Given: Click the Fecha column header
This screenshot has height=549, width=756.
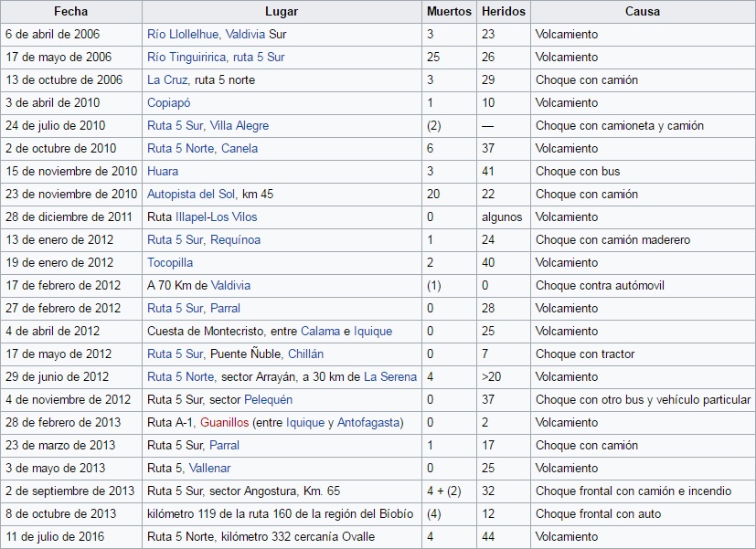Looking at the screenshot, I should pyautogui.click(x=71, y=12).
